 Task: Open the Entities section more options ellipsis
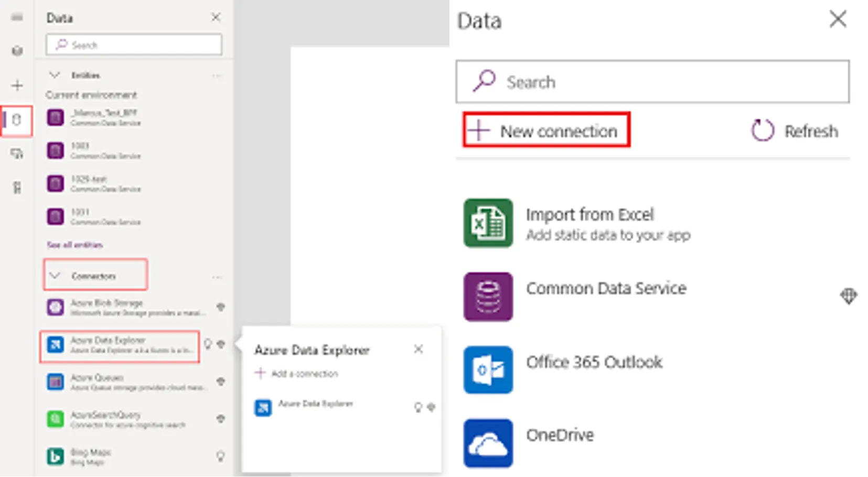click(217, 75)
